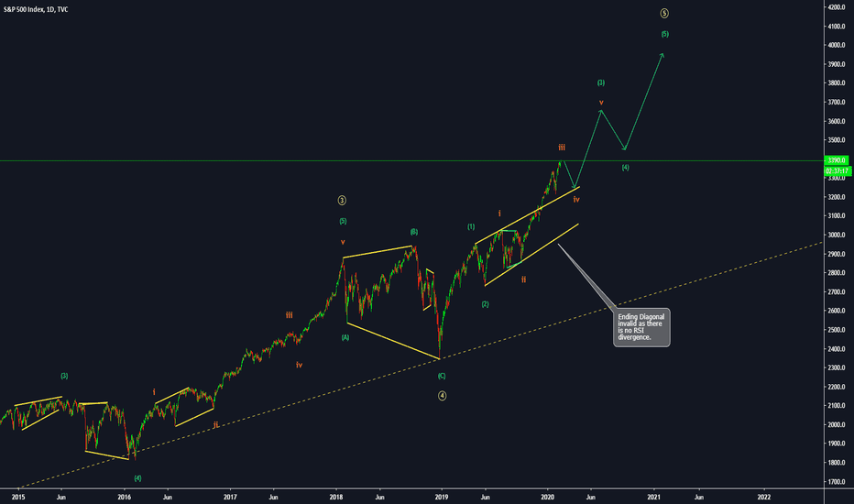Select the circled 4 wave label

[x=442, y=396]
